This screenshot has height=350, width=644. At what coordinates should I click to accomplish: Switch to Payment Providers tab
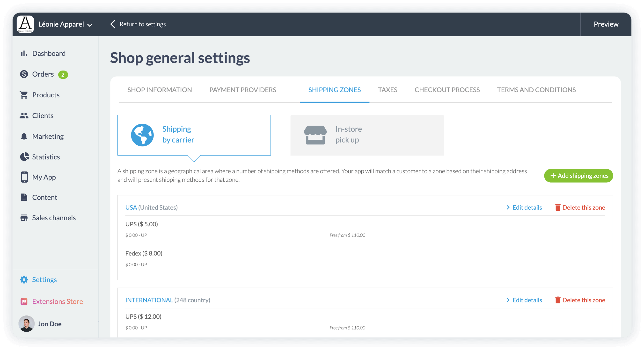pos(243,90)
